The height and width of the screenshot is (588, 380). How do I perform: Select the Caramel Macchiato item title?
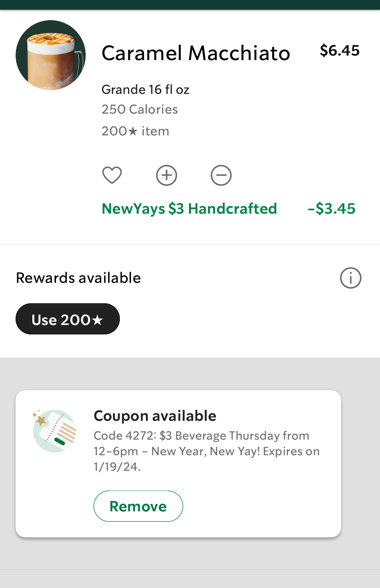[x=196, y=53]
